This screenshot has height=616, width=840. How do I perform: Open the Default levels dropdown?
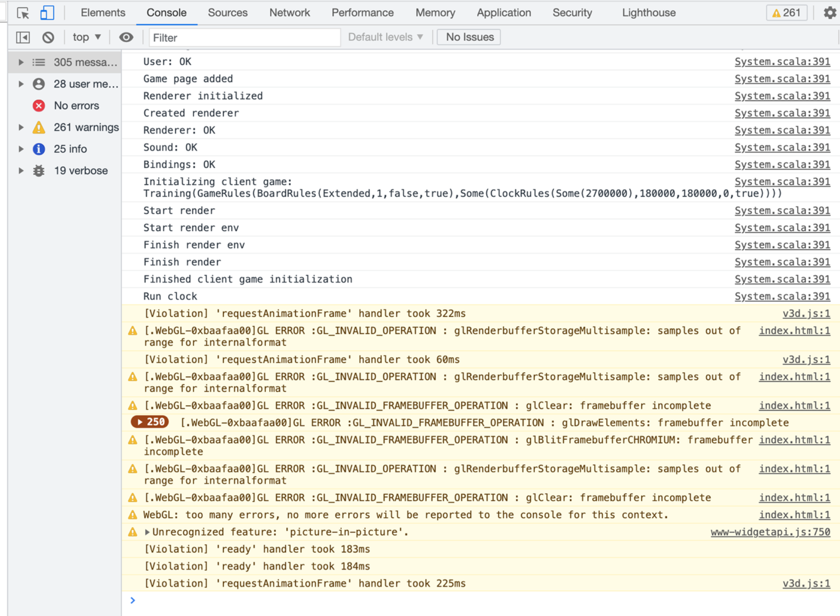point(386,37)
